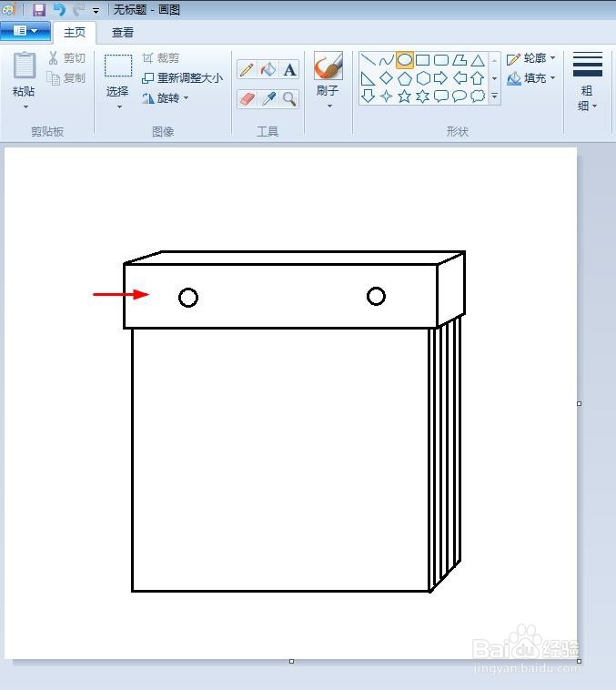616x690 pixels.
Task: Undo the last action
Action: 59,9
